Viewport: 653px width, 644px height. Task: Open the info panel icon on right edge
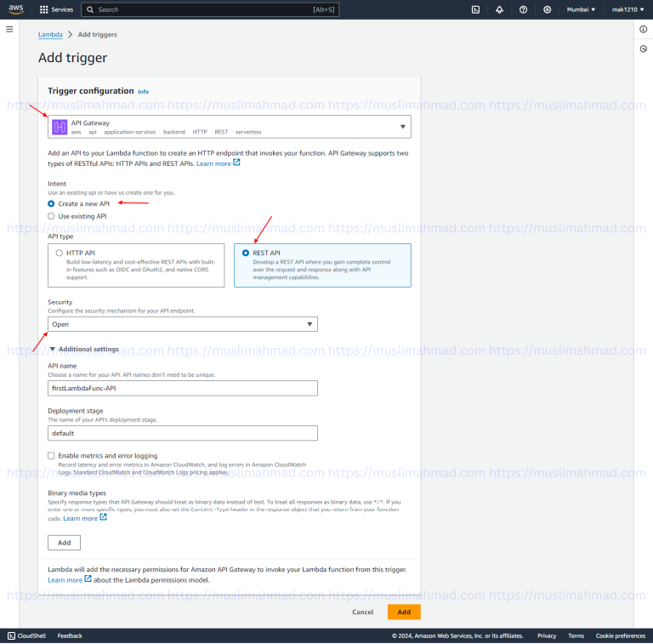point(643,29)
